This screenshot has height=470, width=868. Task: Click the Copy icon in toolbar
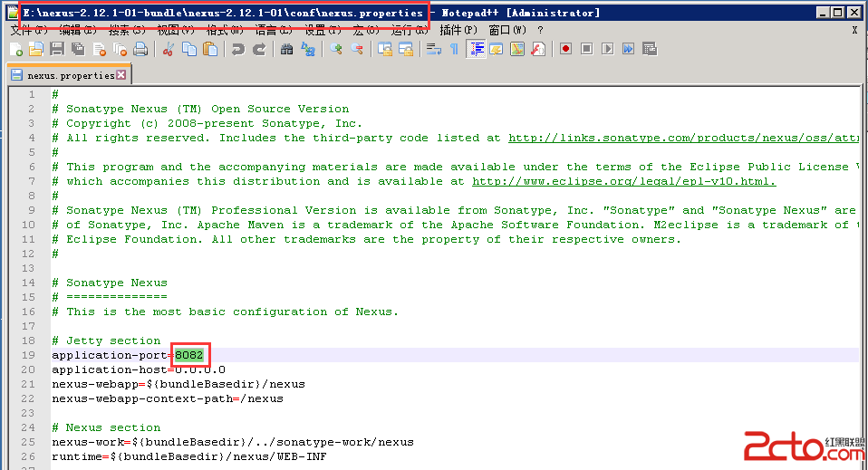(189, 50)
